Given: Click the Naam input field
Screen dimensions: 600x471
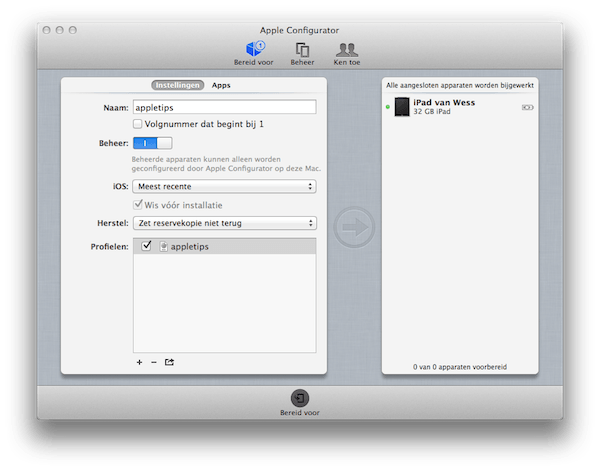Looking at the screenshot, I should pyautogui.click(x=224, y=107).
